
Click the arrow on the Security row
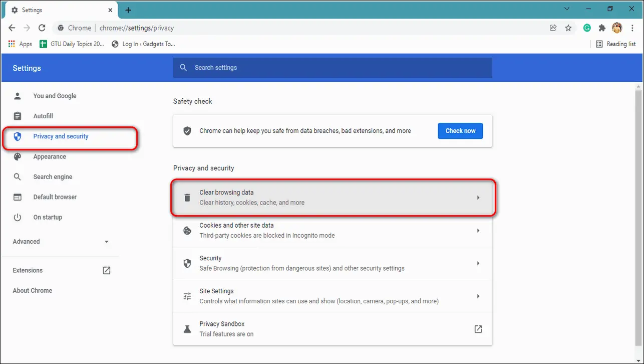478,263
